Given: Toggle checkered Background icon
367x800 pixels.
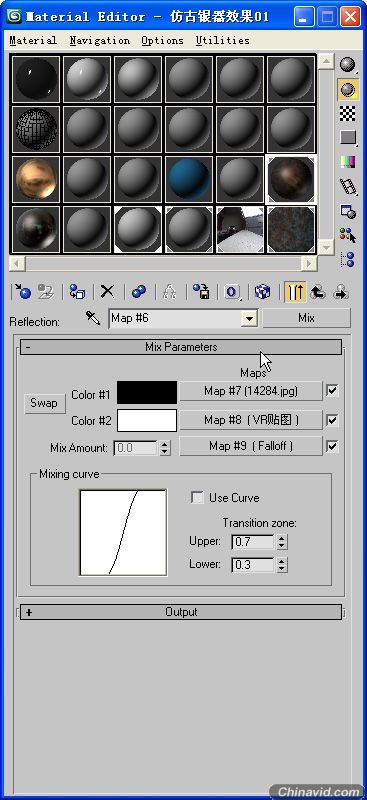Looking at the screenshot, I should (x=348, y=114).
